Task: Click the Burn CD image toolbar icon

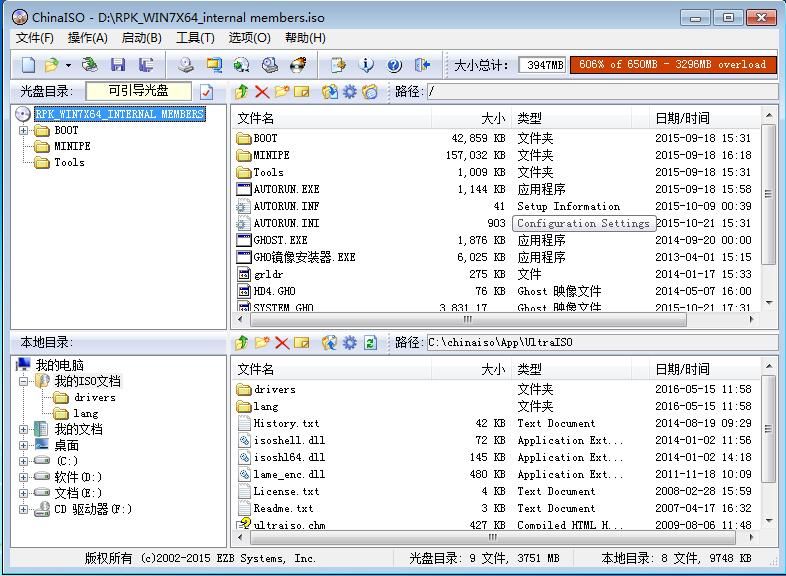Action: tap(297, 65)
